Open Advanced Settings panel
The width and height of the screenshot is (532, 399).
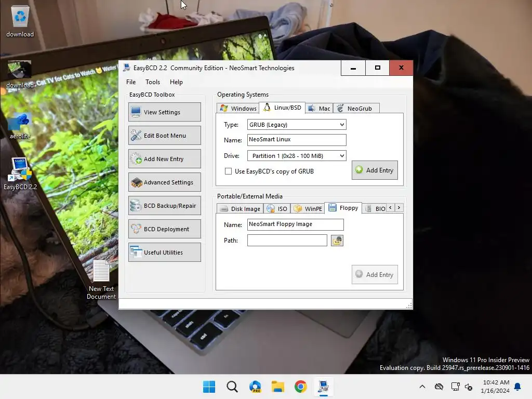pos(165,182)
